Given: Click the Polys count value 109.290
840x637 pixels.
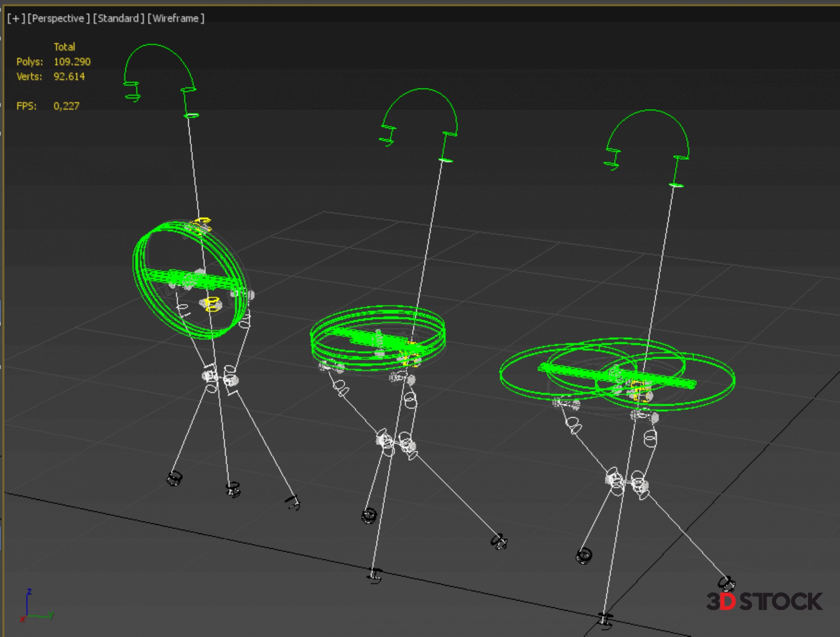Looking at the screenshot, I should coord(72,62).
